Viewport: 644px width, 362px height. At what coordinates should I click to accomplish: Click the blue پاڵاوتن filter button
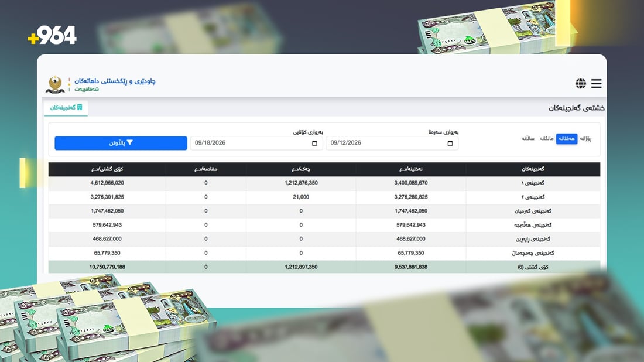121,143
